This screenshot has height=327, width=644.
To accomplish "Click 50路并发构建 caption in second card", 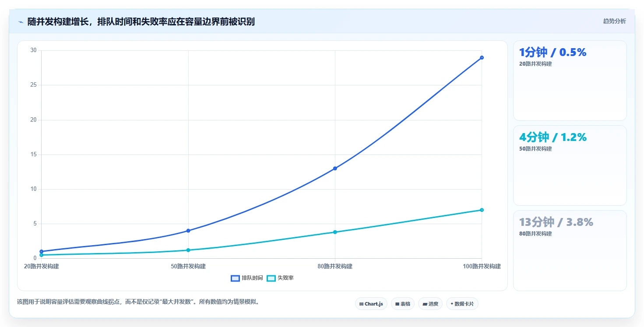I will click(535, 149).
